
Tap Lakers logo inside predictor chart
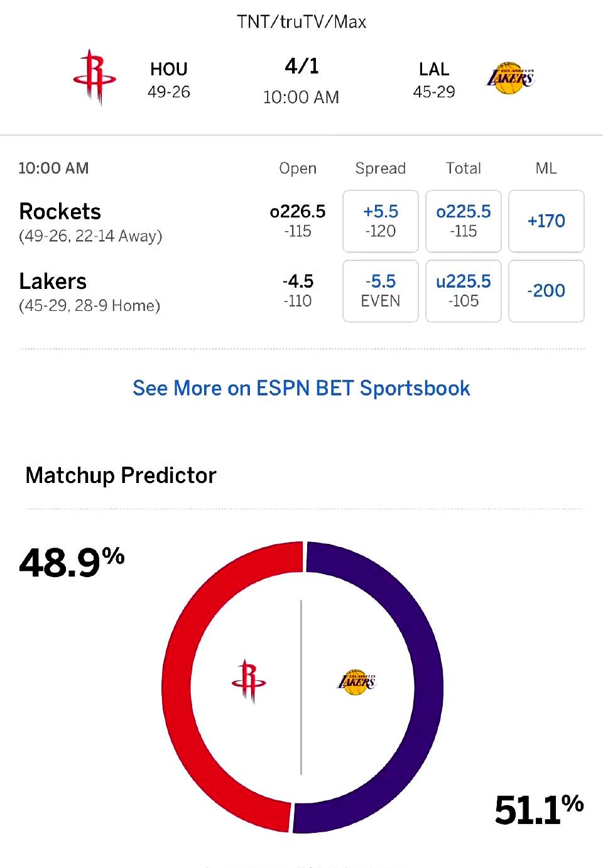pyautogui.click(x=356, y=682)
